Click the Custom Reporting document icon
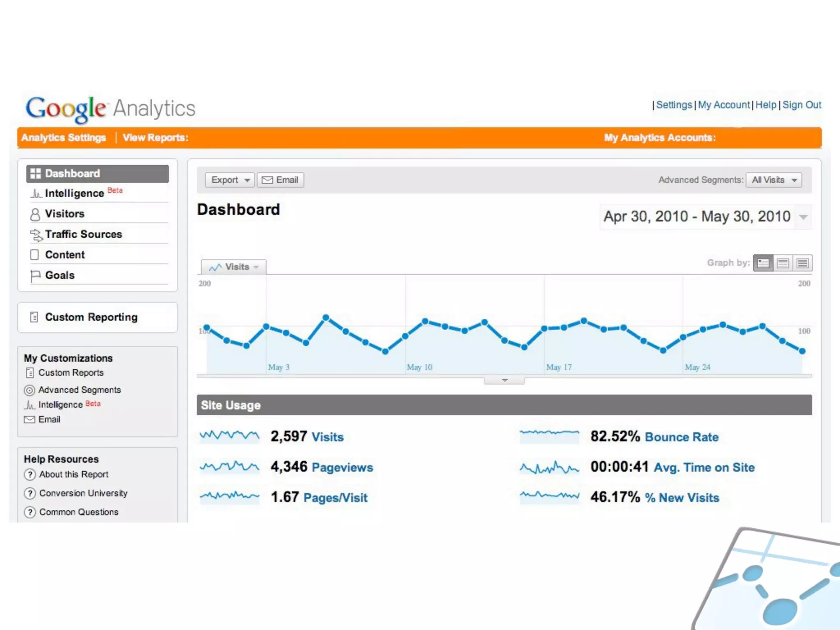840x630 pixels. click(x=34, y=317)
